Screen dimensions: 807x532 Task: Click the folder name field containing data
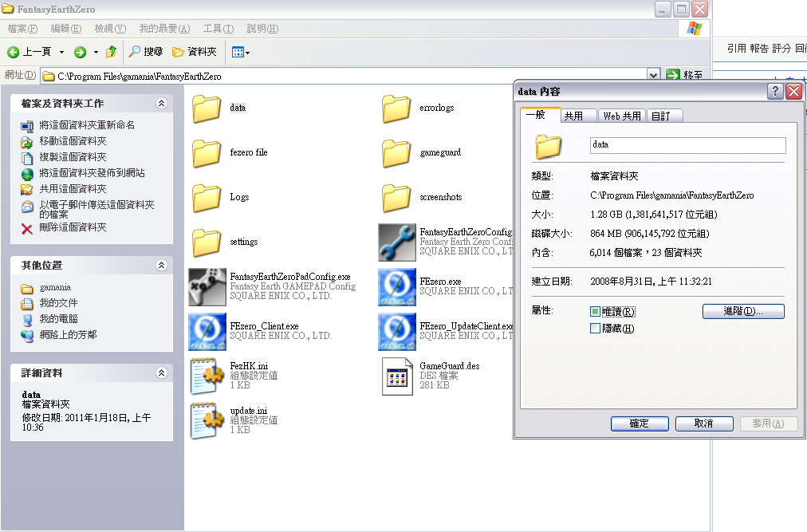[x=687, y=145]
